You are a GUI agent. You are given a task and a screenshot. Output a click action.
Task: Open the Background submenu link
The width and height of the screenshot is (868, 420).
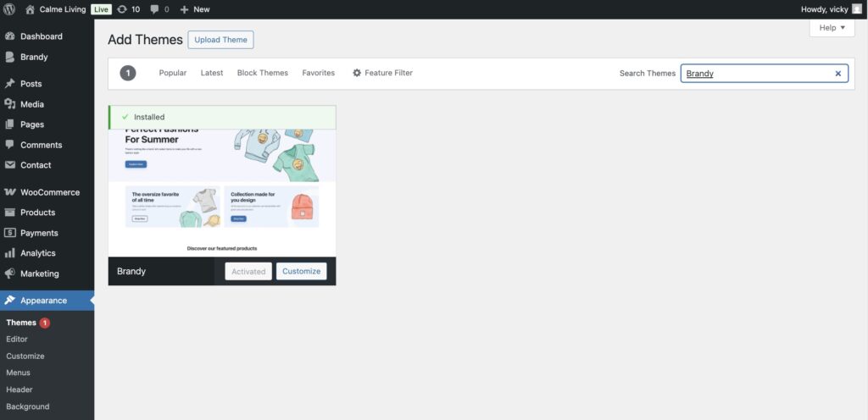[28, 406]
